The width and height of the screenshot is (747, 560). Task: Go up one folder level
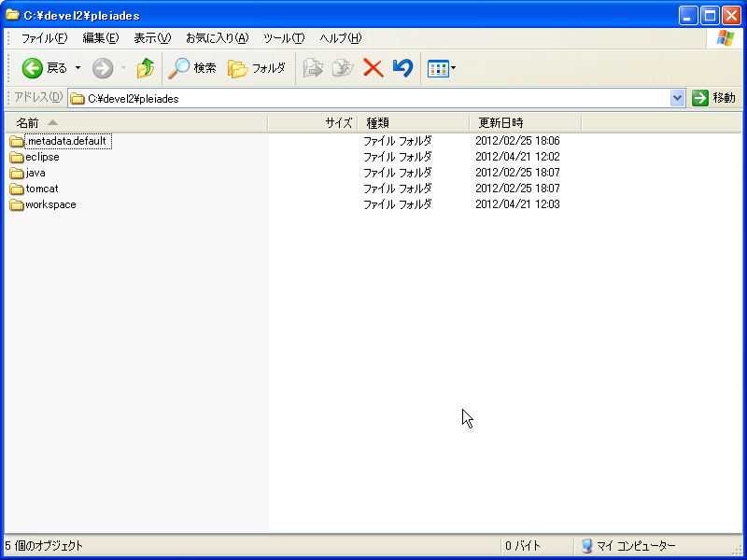[x=146, y=68]
